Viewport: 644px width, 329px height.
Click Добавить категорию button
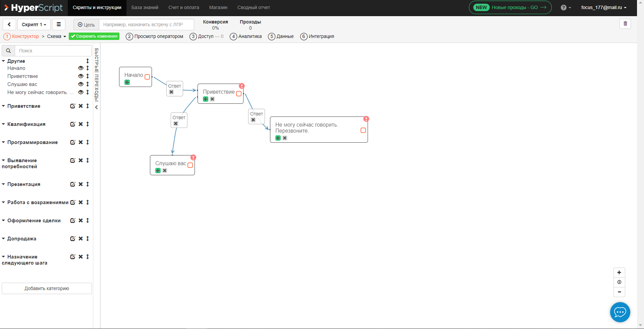tap(47, 288)
